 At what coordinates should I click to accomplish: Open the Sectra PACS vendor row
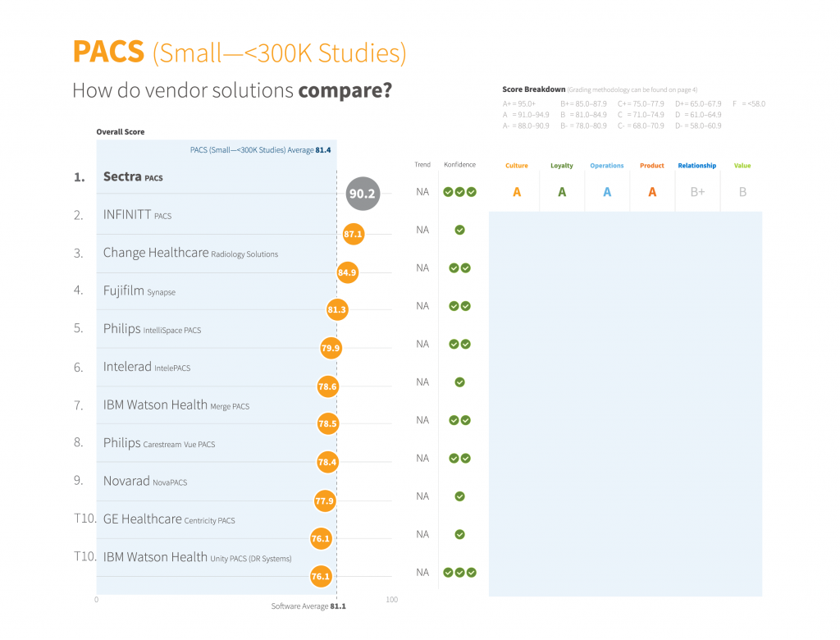(217, 177)
